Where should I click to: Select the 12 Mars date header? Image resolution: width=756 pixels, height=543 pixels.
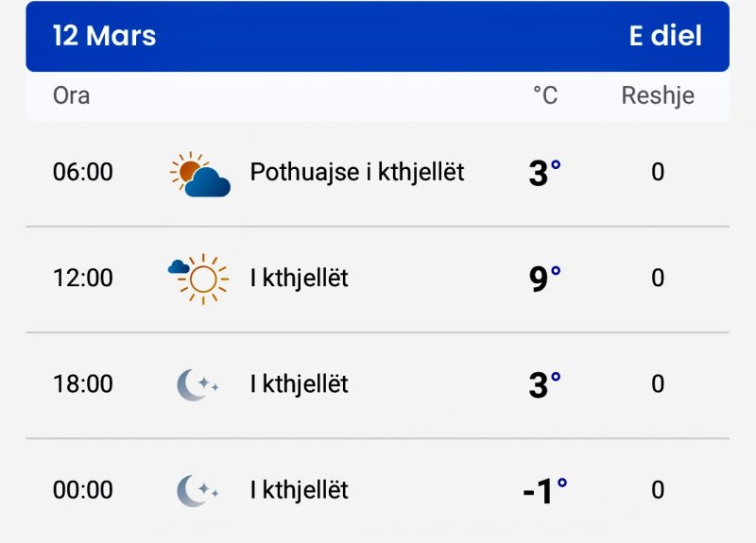[104, 36]
